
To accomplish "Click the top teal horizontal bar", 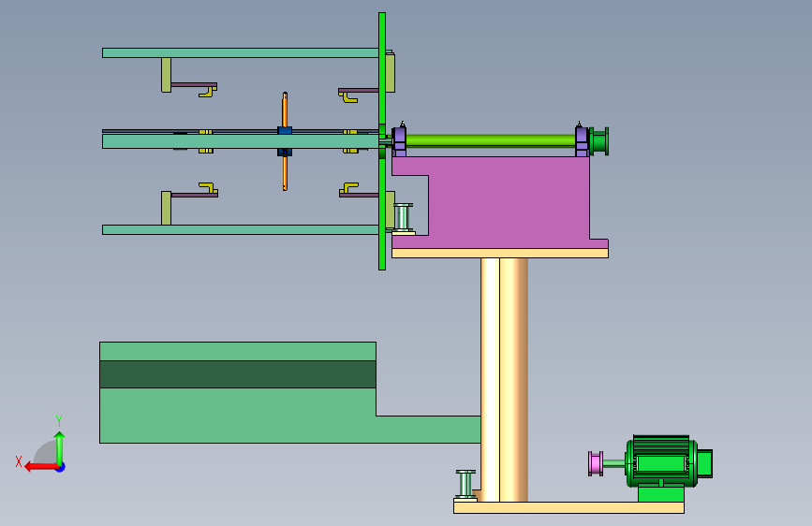I will pos(241,52).
